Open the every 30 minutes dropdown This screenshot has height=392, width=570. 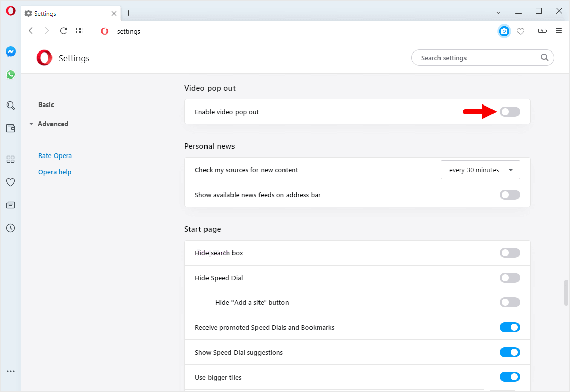click(480, 170)
